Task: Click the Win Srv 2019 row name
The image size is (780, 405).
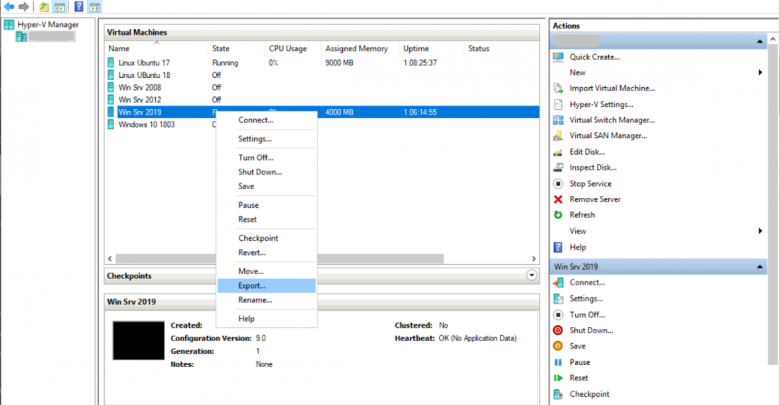Action: click(x=140, y=112)
